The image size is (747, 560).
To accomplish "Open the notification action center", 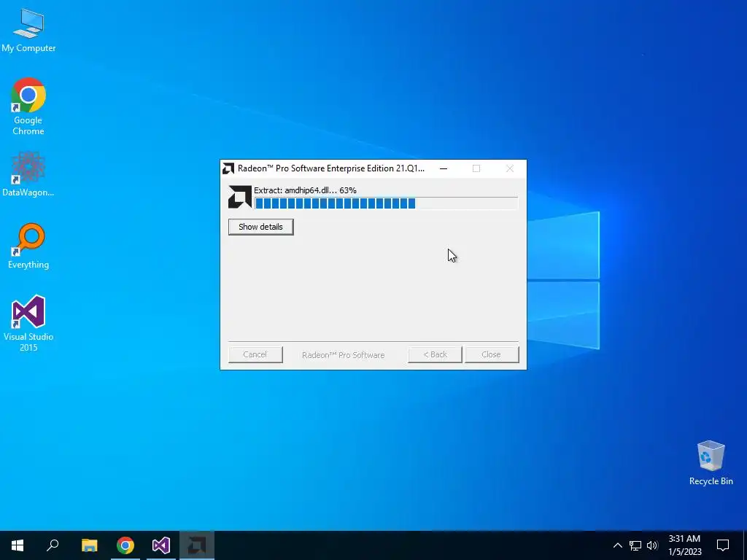I will click(723, 545).
